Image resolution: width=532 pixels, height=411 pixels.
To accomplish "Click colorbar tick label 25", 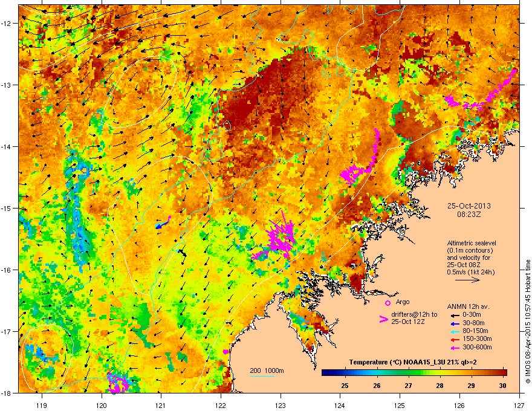I will click(x=345, y=386).
